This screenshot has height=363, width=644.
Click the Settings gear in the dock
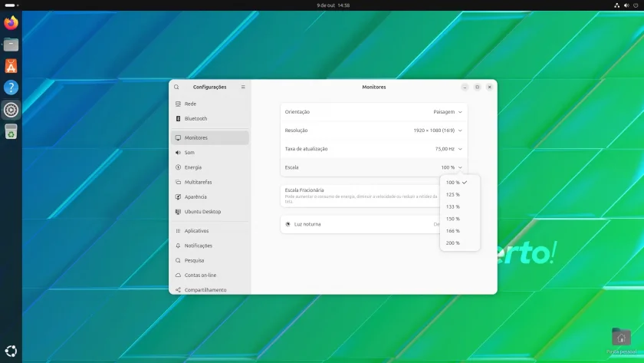tap(11, 110)
